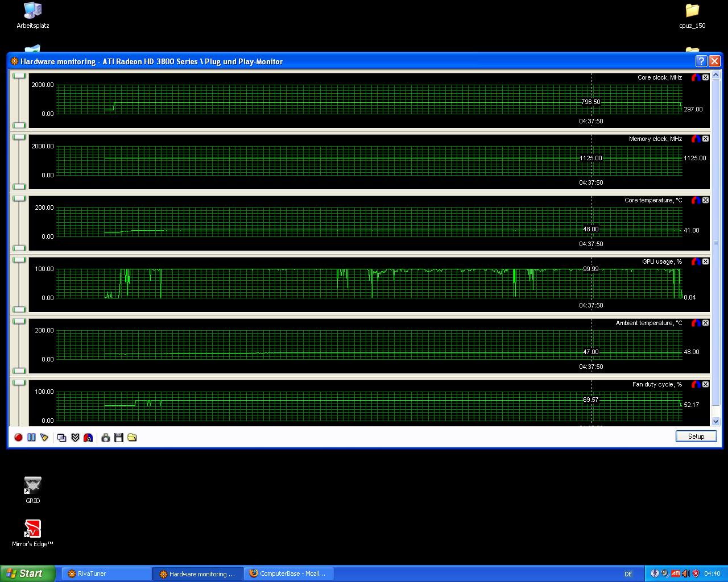The image size is (728, 582).
Task: Click top slider handle of Core clock graph
Action: point(19,76)
